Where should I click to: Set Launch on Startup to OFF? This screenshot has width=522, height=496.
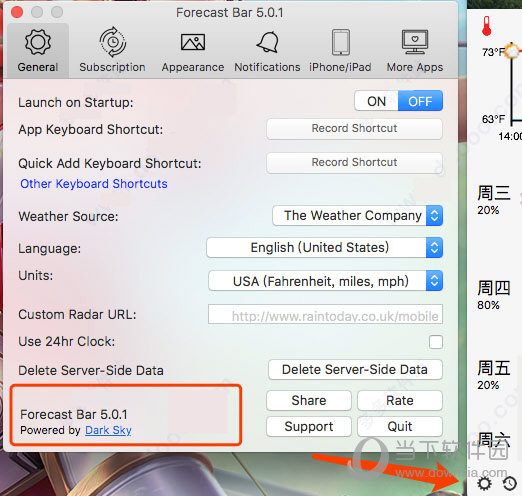tap(420, 101)
